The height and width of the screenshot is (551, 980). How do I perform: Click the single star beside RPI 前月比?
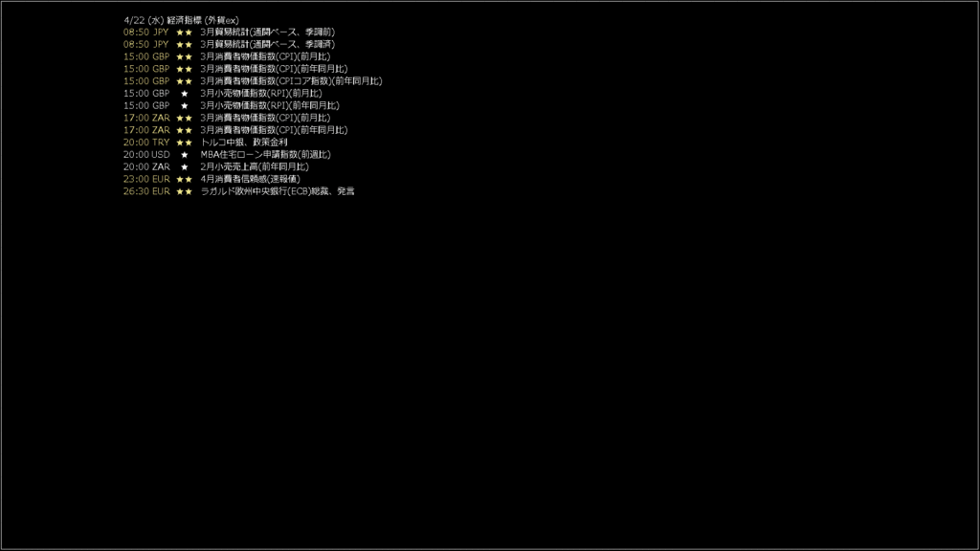click(x=185, y=94)
